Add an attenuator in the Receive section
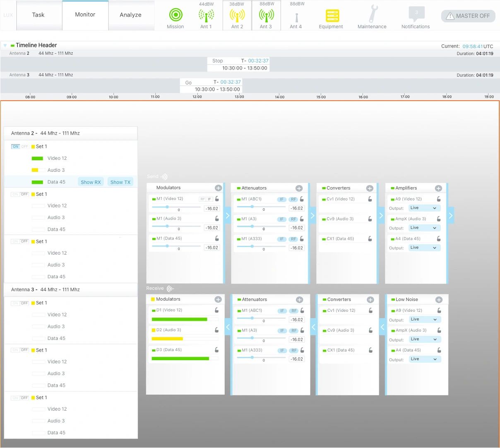 [x=299, y=300]
